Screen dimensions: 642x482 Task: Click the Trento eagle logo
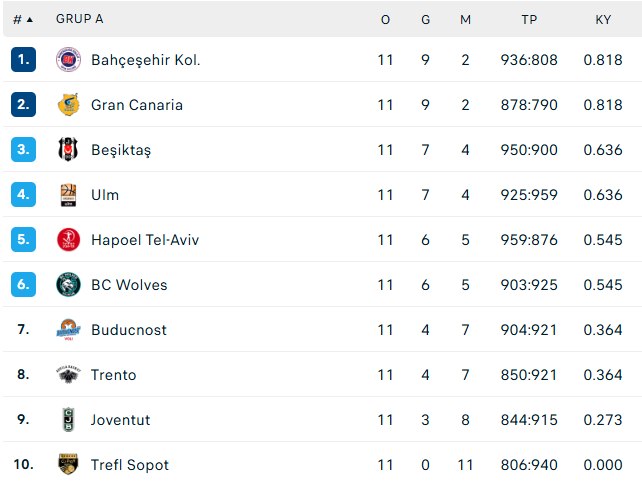pos(68,375)
